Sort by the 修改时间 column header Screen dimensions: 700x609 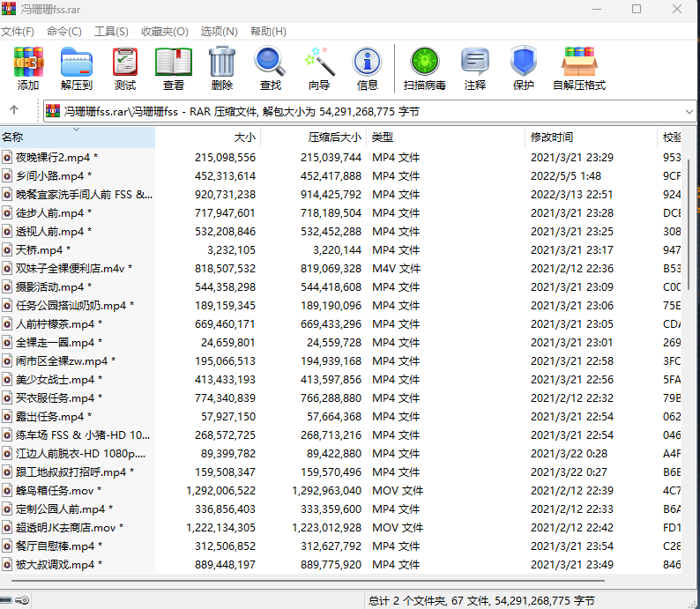[x=591, y=137]
